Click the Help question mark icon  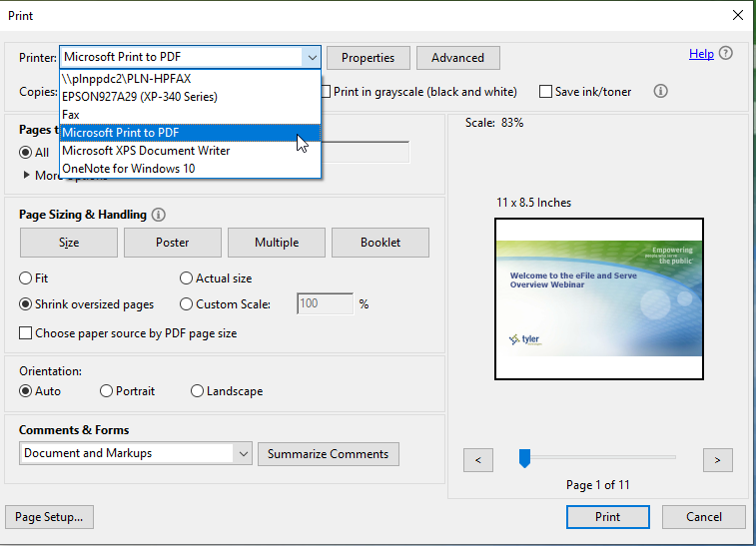coord(726,54)
